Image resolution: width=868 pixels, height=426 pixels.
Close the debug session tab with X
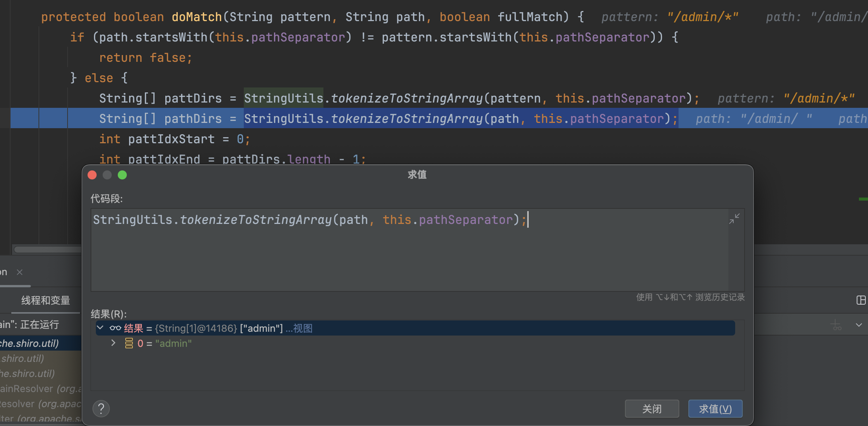tap(20, 272)
